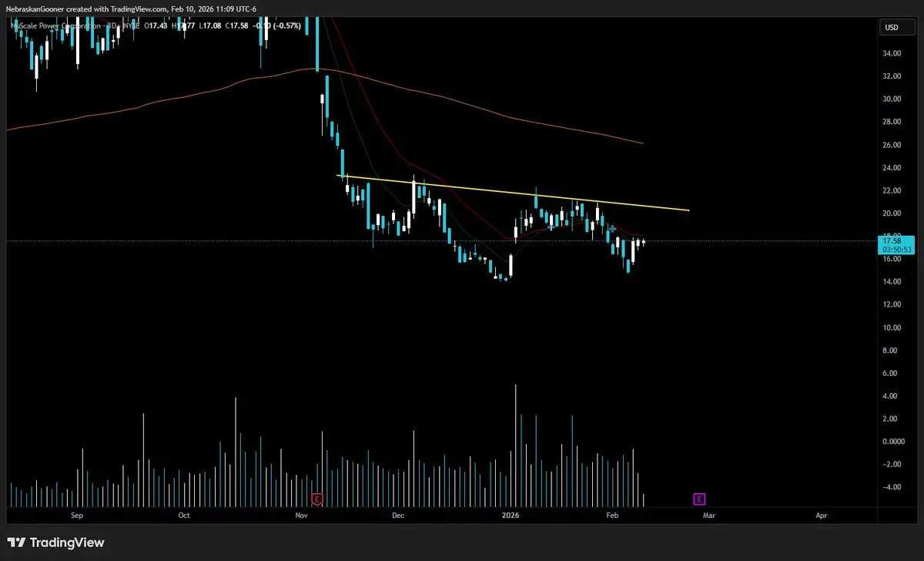Click the 28.00 price axis label

[x=892, y=122]
